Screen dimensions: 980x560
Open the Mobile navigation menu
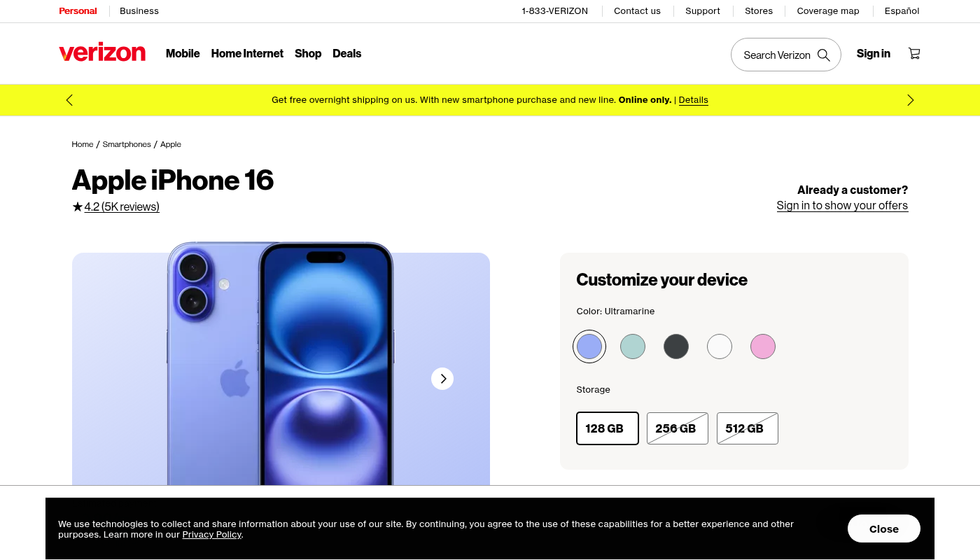pyautogui.click(x=183, y=53)
